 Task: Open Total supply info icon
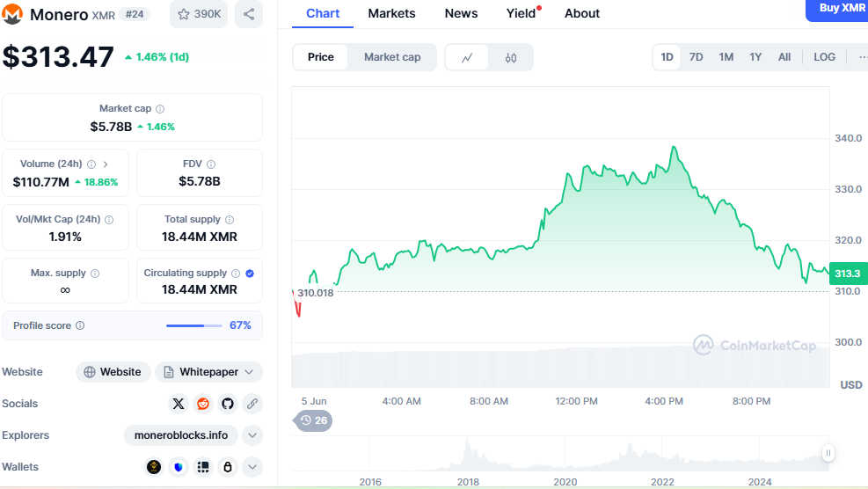click(230, 220)
